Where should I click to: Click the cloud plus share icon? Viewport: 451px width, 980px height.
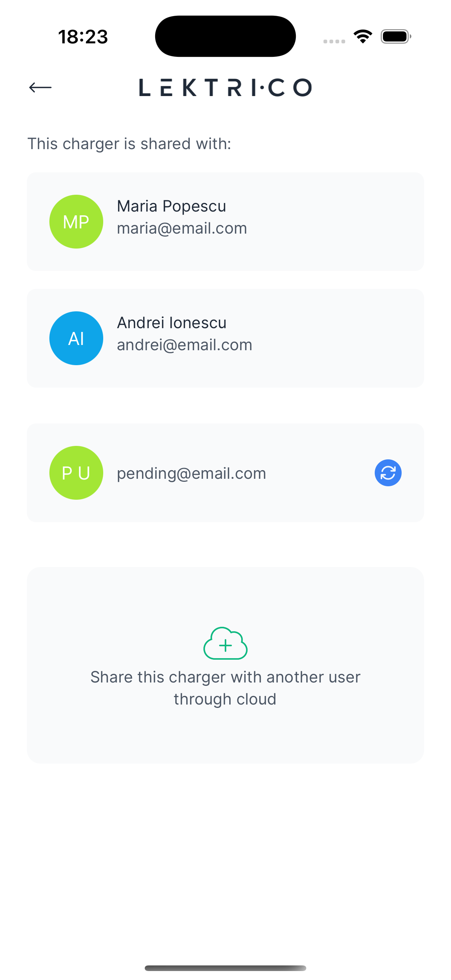pos(225,644)
